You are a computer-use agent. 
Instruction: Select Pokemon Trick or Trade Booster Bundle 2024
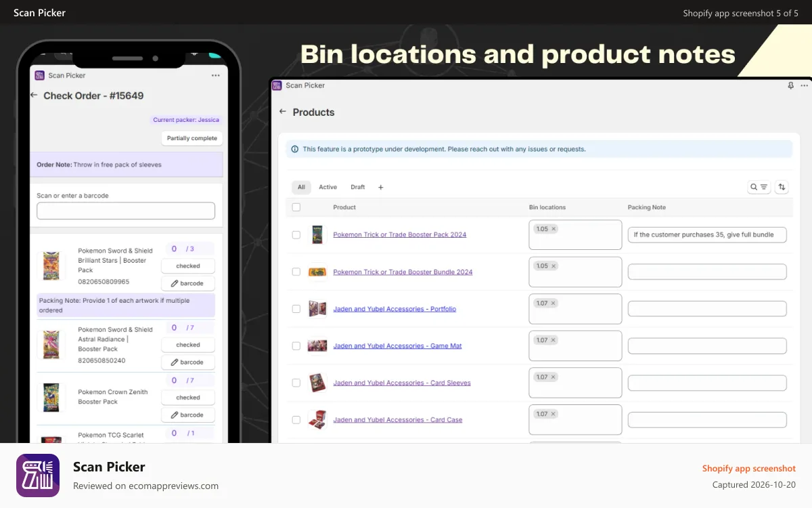pyautogui.click(x=296, y=272)
